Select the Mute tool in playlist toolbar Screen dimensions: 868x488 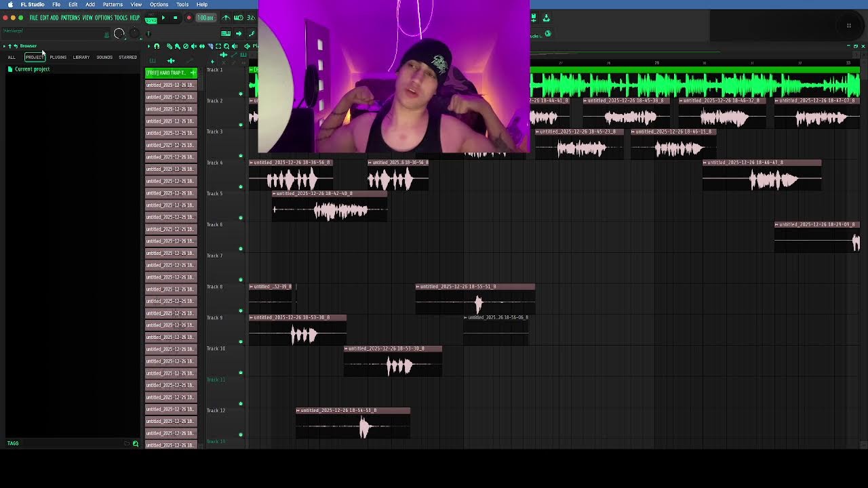[x=194, y=46]
